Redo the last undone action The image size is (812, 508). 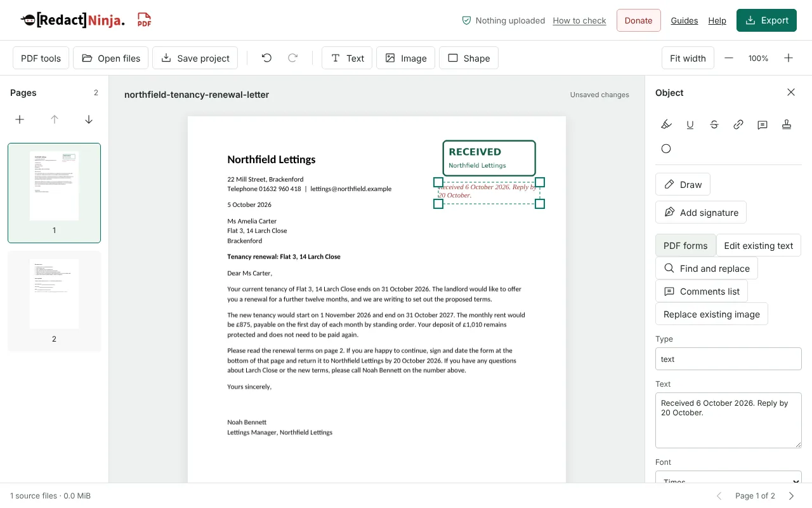point(292,58)
